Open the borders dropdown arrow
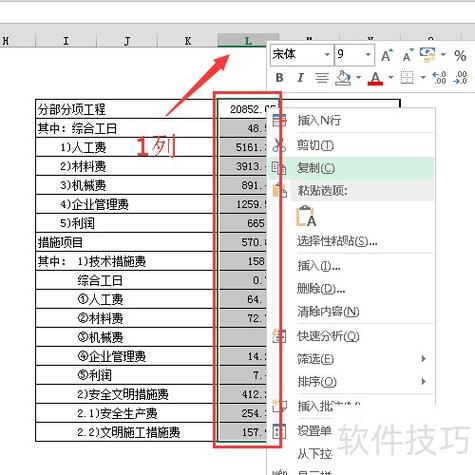 point(423,78)
